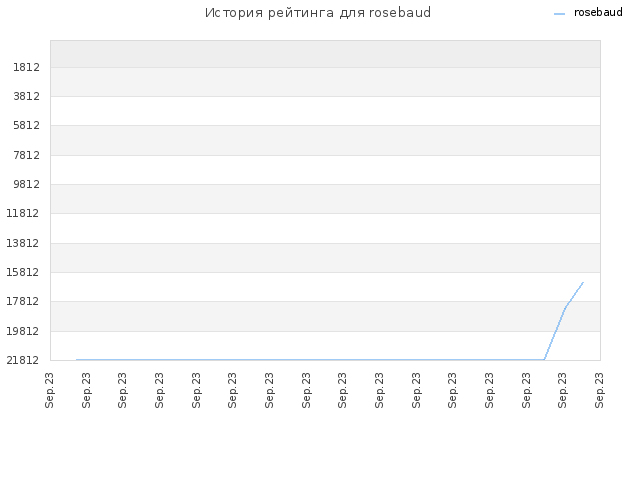Click the y-axis label 3812
Viewport: 640px width, 480px height.
pyautogui.click(x=27, y=96)
